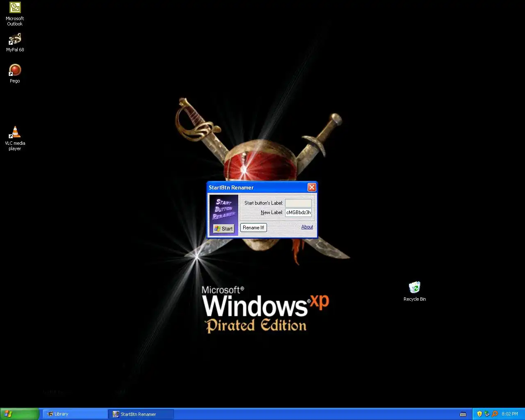Screen dimensions: 525x420
Task: Open the About link
Action: (307, 227)
